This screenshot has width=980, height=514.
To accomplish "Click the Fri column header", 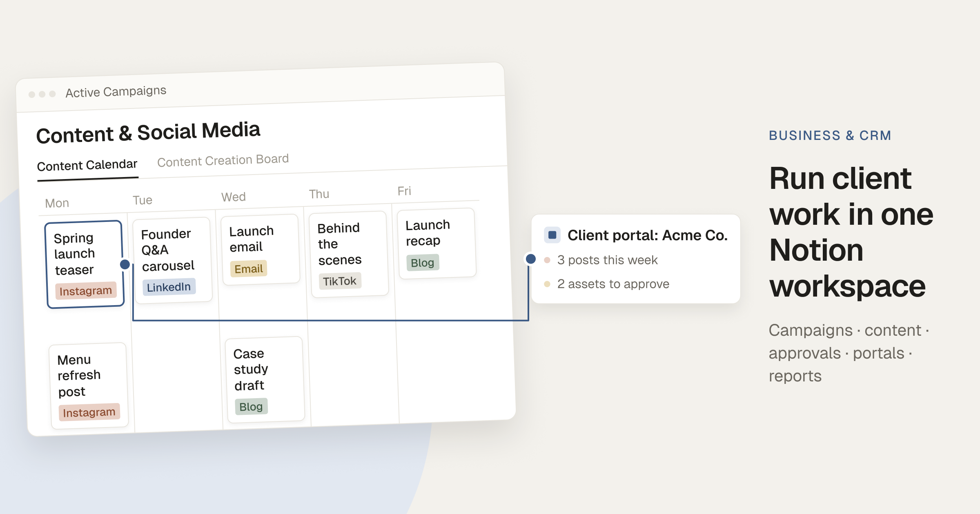I will (404, 191).
